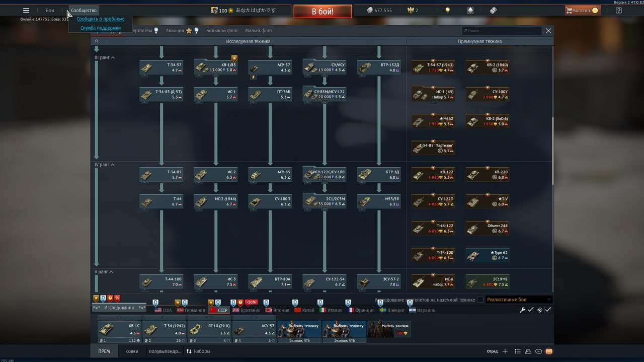The height and width of the screenshot is (362, 644).
Task: Click the squad plus icon
Action: pyautogui.click(x=505, y=351)
